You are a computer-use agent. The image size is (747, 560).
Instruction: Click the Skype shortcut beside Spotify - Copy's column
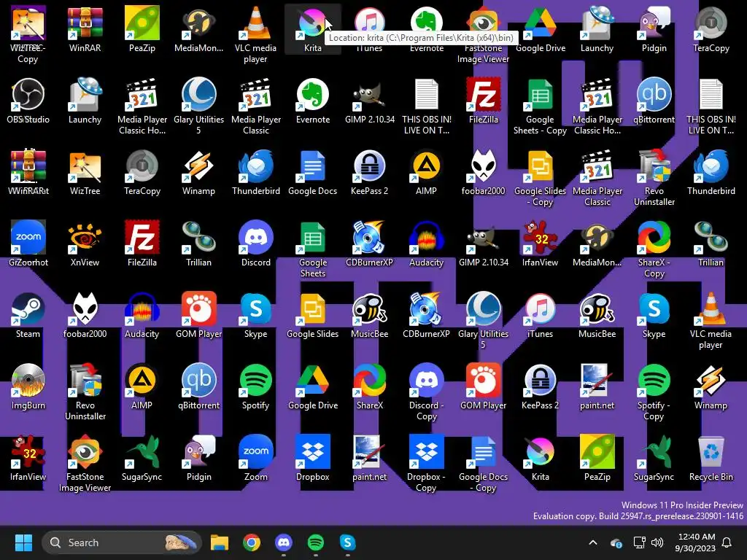pyautogui.click(x=654, y=315)
